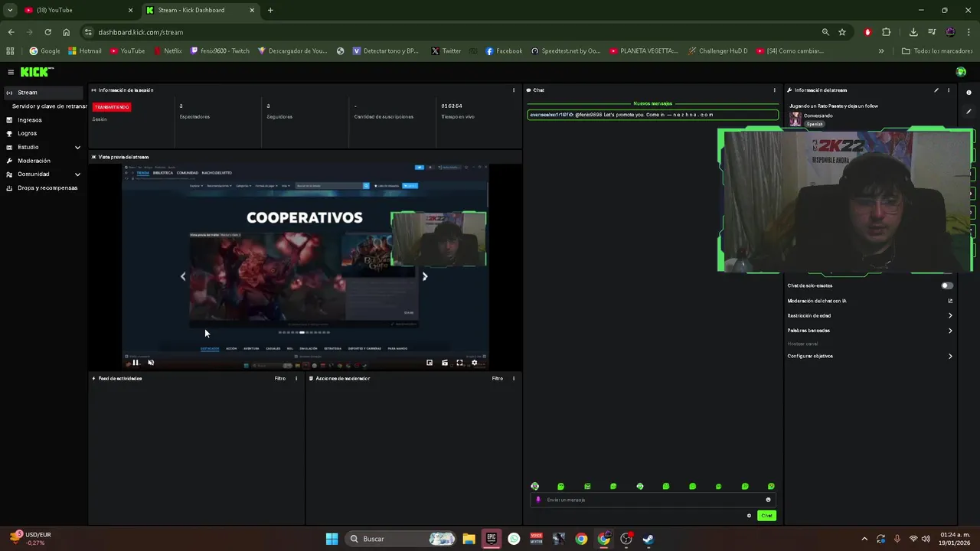This screenshot has width=980, height=551.
Task: Open browser downloads
Action: click(x=913, y=32)
